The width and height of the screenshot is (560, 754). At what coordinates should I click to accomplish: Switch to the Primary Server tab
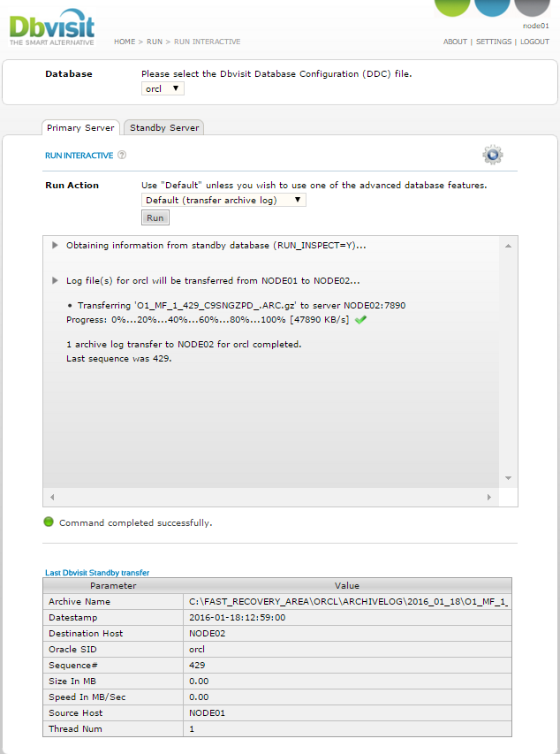[80, 127]
